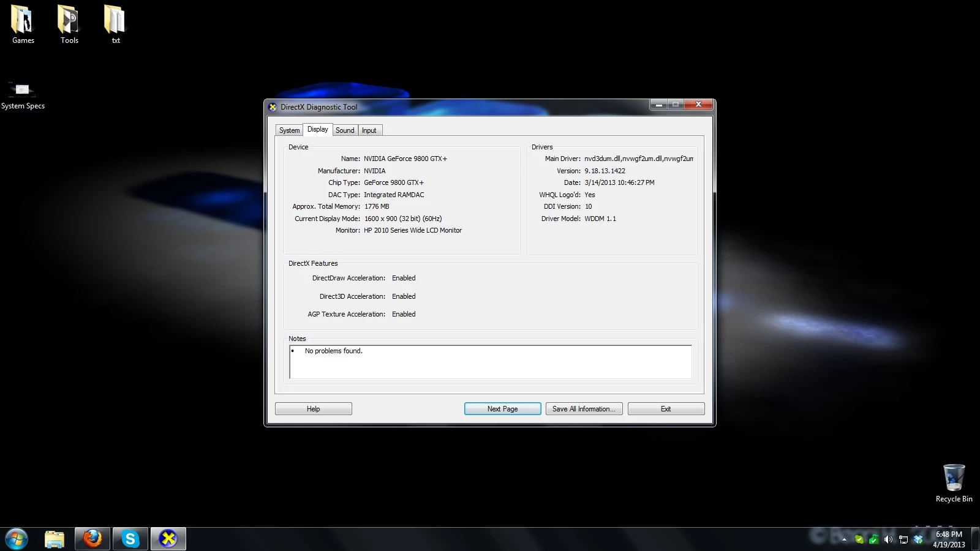This screenshot has width=980, height=551.
Task: Click the Chip Type 'GeForce 9800 GTX+' value
Action: pyautogui.click(x=394, y=182)
